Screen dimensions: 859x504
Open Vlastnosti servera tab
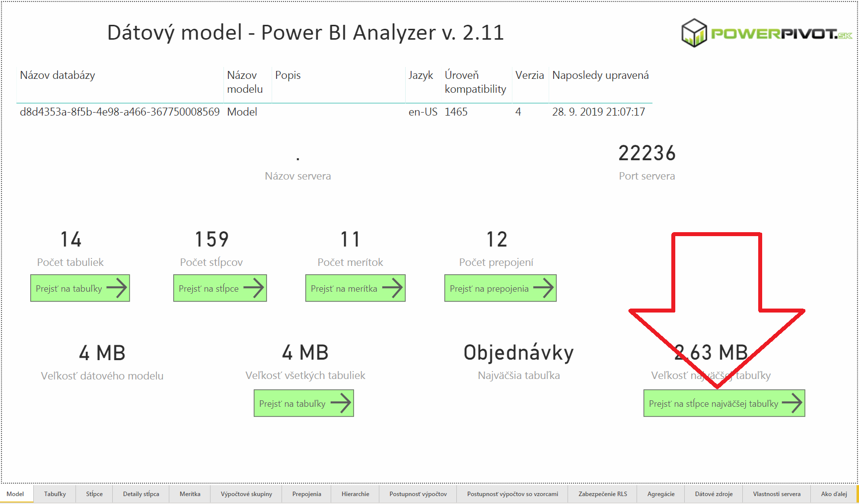(777, 494)
